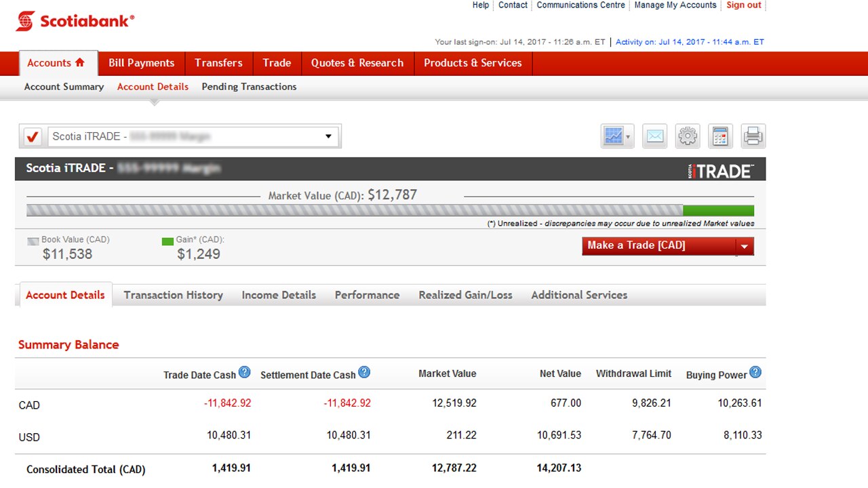868x488 pixels.
Task: Click the printer icon
Action: [x=753, y=136]
